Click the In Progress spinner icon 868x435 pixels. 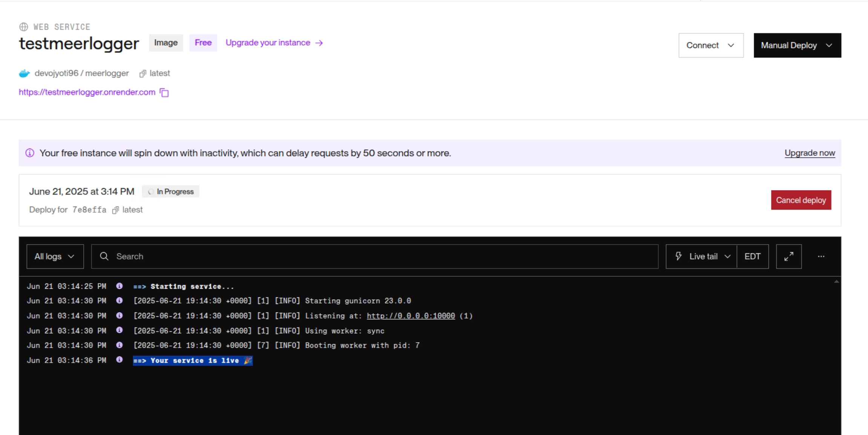pos(150,192)
